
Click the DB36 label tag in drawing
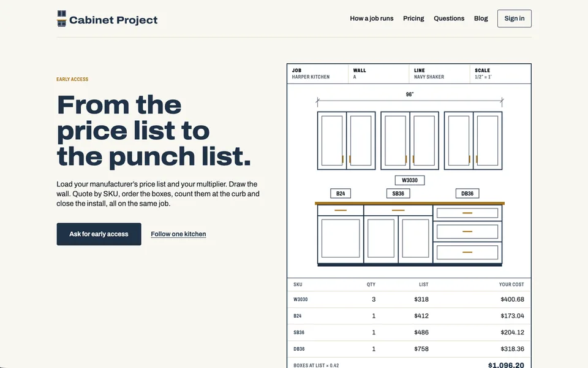[467, 193]
